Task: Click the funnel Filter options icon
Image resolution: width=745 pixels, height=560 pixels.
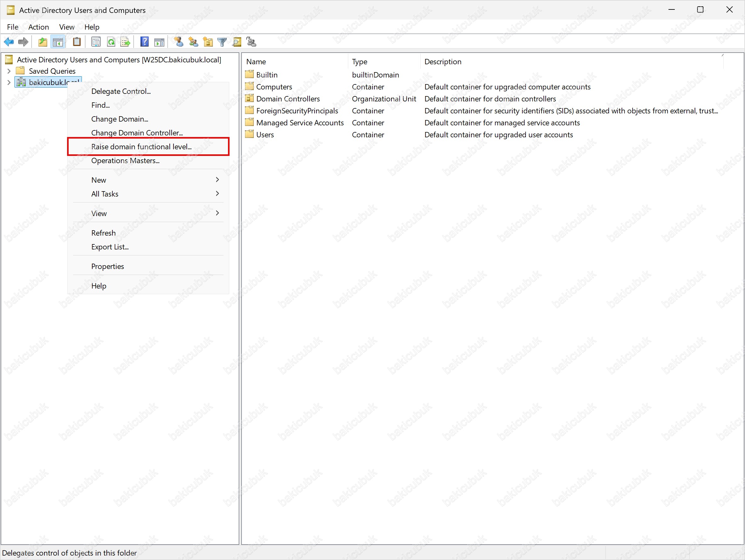Action: pyautogui.click(x=222, y=42)
